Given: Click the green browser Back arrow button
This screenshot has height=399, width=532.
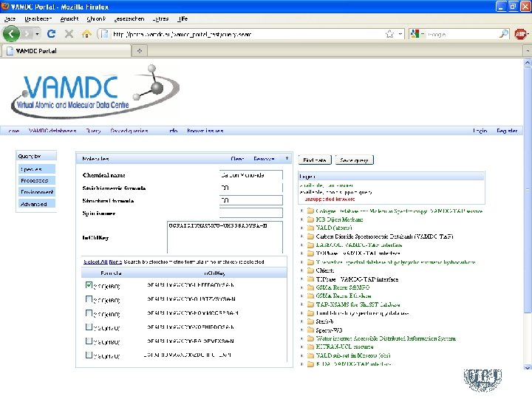Looking at the screenshot, I should click(x=11, y=33).
